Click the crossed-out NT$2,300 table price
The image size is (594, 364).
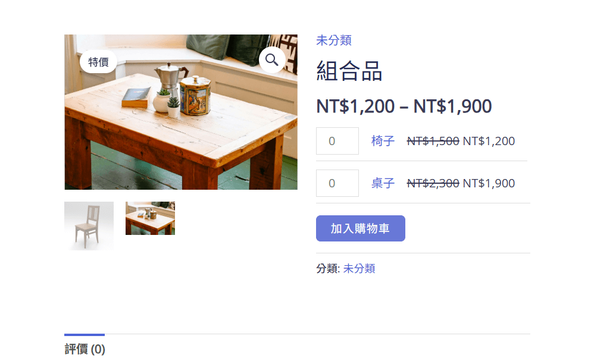[433, 184]
